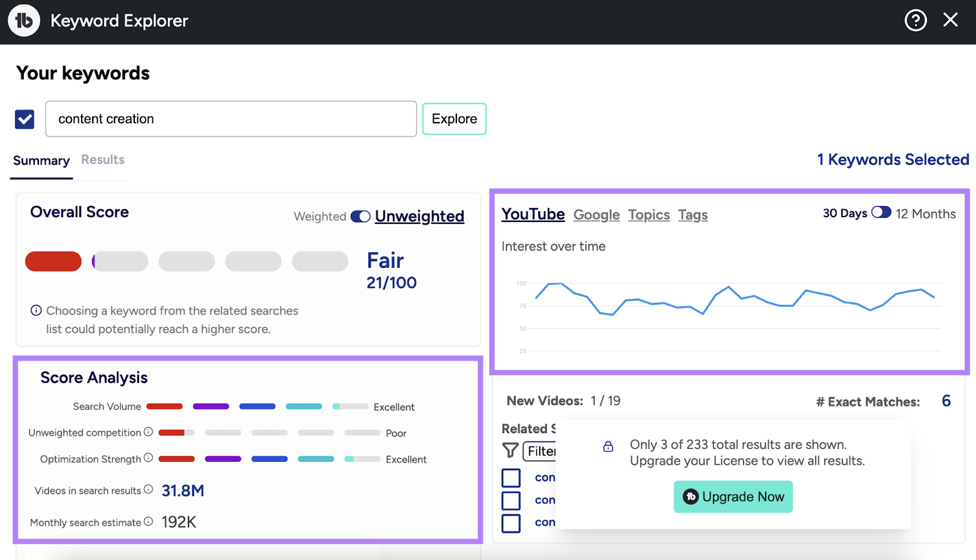This screenshot has width=976, height=560.
Task: Click the info icon beside related searches tip
Action: pos(36,311)
